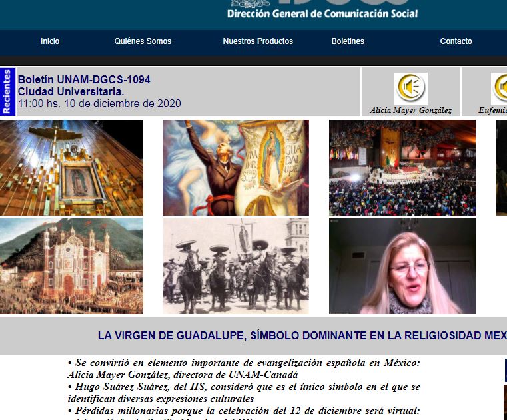This screenshot has width=507, height=420.
Task: Click the vertical Recientes tab
Action: pyautogui.click(x=7, y=92)
